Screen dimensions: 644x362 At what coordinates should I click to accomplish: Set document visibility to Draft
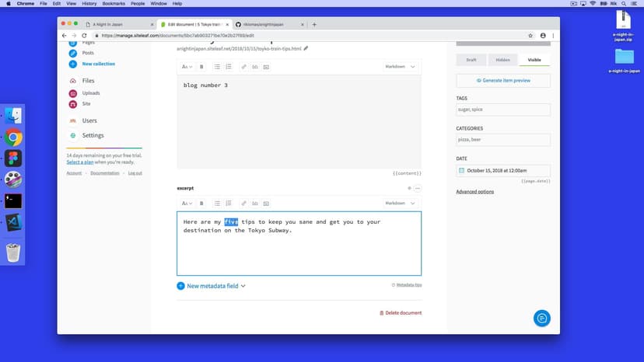coord(471,60)
